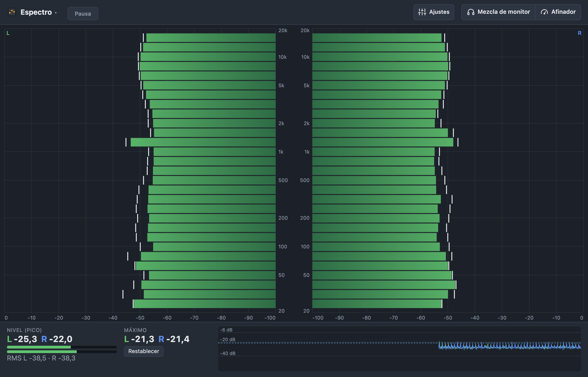Click the -6 dB history graph label
Screen dimensions: 588x377
click(226, 330)
